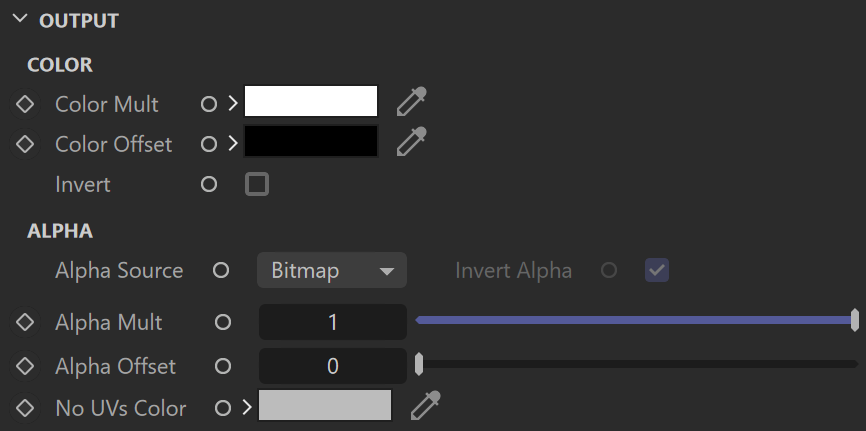
Task: Open the black Color Offset swatch
Action: (x=311, y=141)
